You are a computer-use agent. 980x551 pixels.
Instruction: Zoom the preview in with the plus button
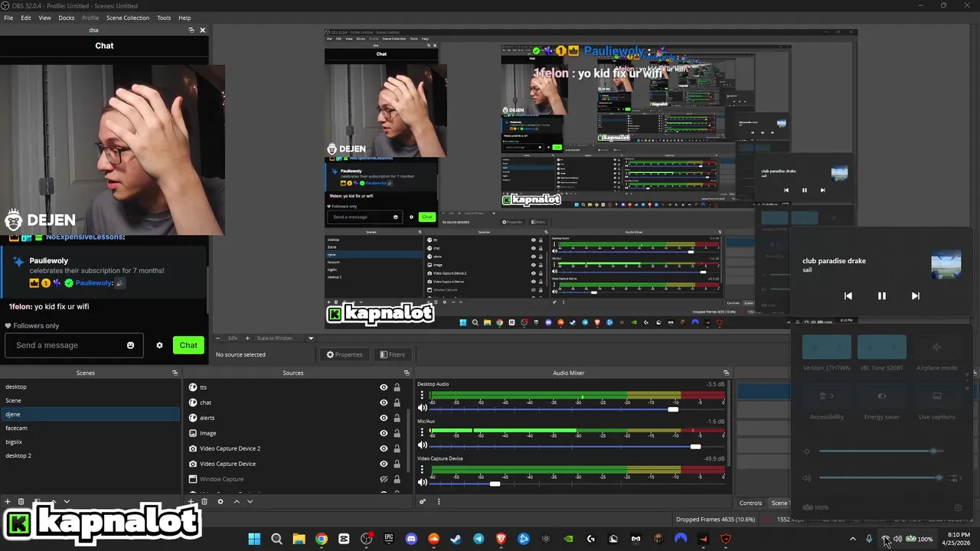click(247, 338)
